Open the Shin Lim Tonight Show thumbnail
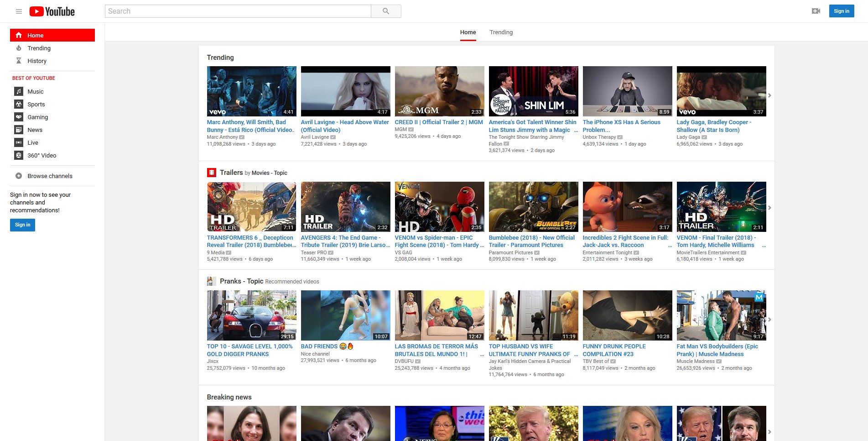The image size is (868, 441). click(533, 91)
